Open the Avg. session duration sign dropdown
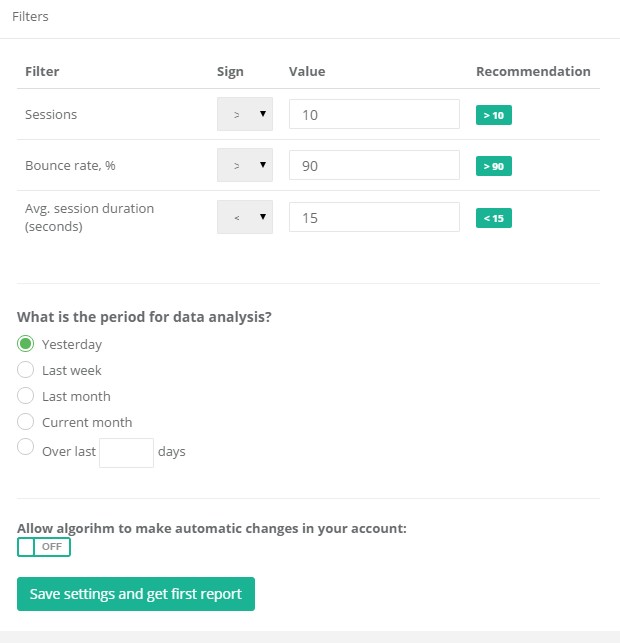 pos(245,217)
